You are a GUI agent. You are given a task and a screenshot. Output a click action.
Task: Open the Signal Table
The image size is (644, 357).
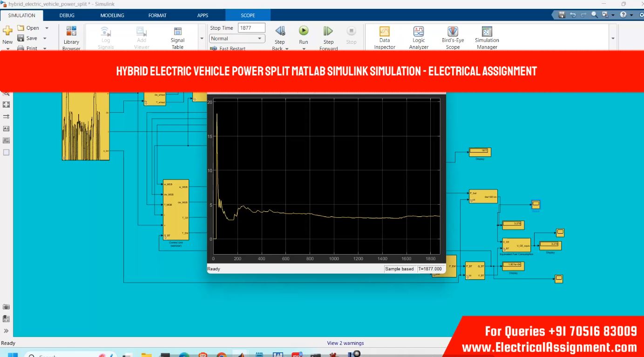(x=177, y=36)
